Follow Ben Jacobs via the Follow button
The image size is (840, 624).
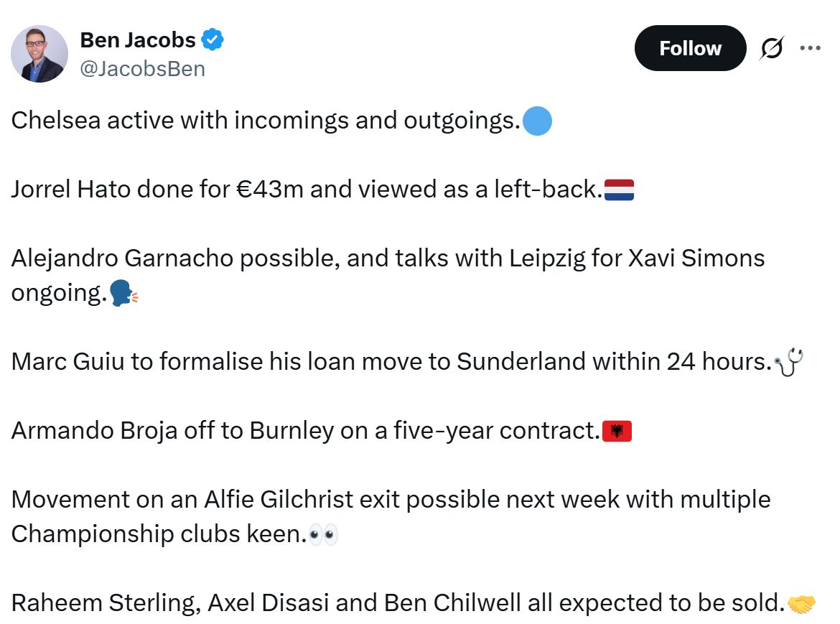pyautogui.click(x=689, y=48)
